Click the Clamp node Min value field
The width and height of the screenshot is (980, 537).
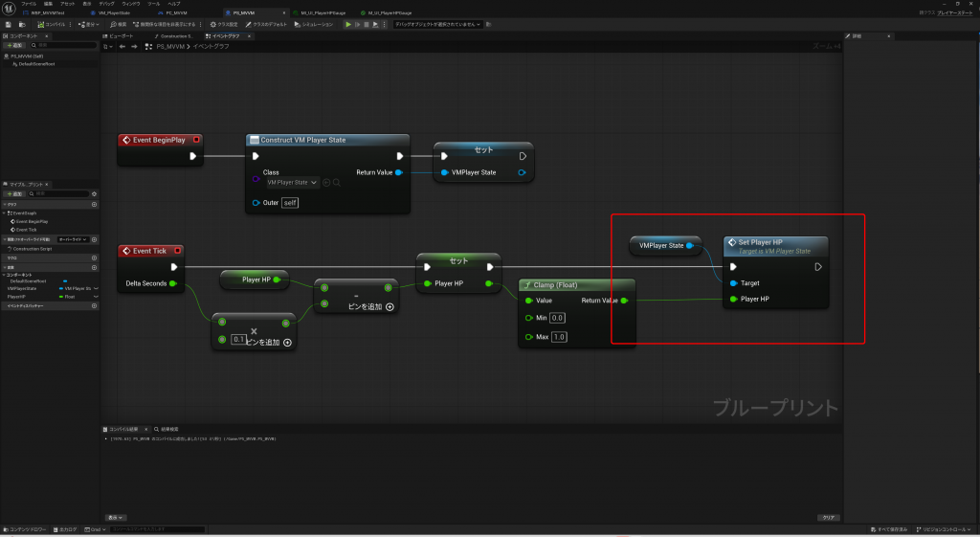557,318
